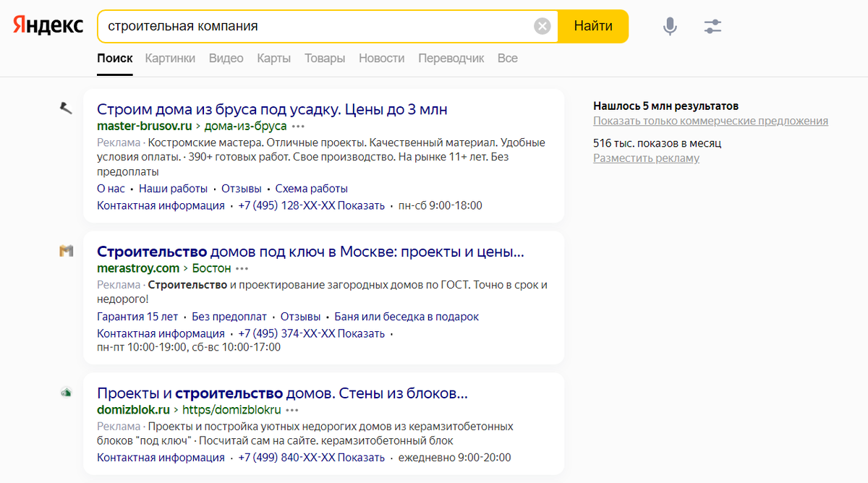
Task: Click hours text ежедневно 9:00-20:00
Action: pyautogui.click(x=455, y=458)
